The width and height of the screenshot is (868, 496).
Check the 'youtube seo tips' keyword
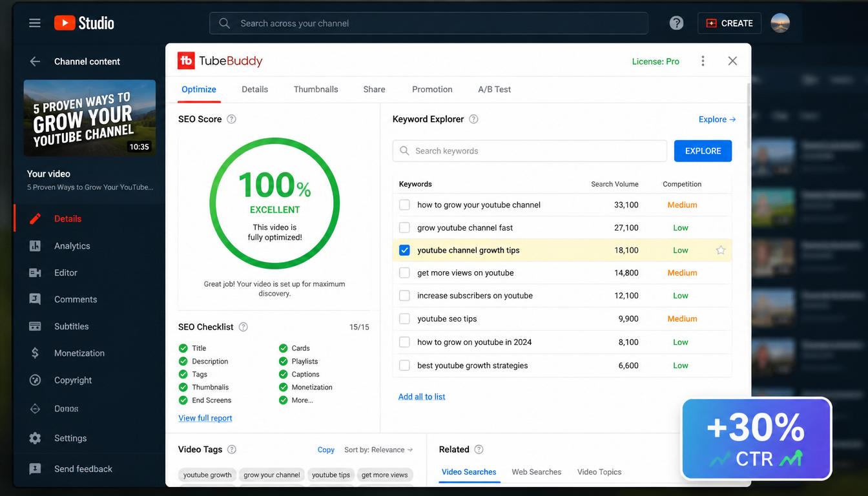pos(404,318)
